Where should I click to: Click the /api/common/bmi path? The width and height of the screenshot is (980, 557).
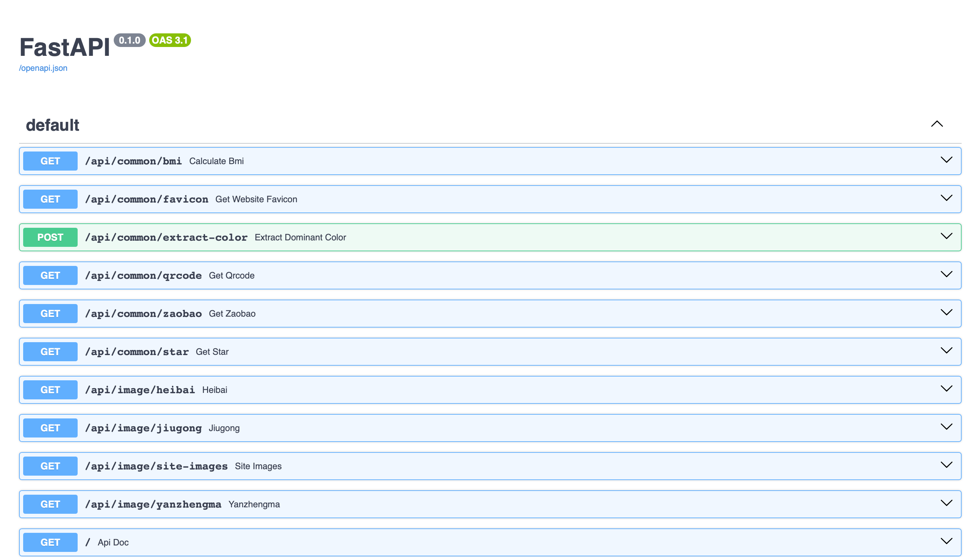pyautogui.click(x=133, y=161)
